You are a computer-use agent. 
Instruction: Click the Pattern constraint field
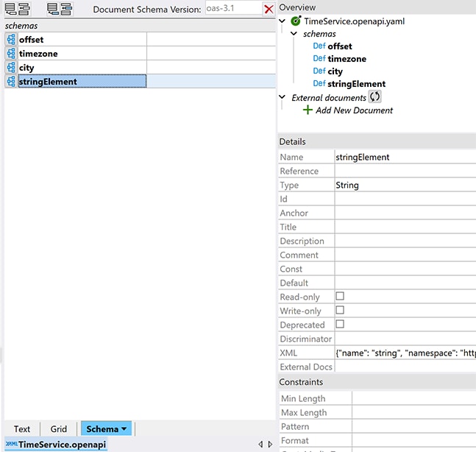414,426
